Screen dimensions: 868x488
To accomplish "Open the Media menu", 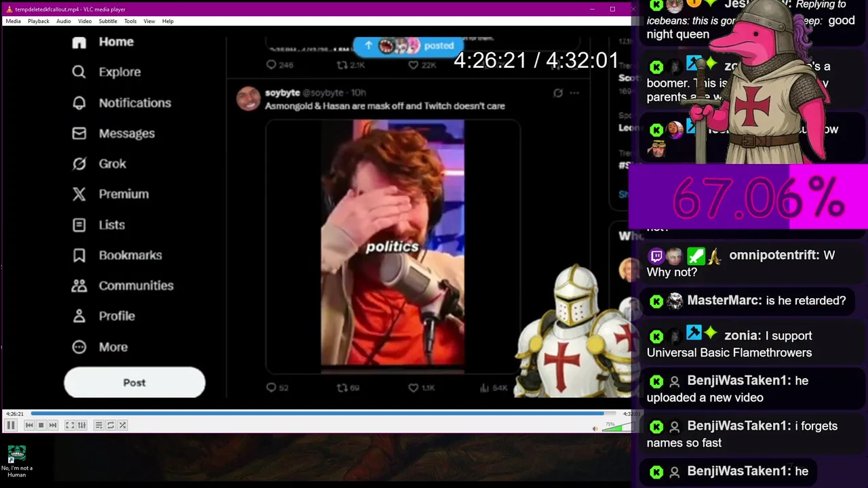I will 13,21.
